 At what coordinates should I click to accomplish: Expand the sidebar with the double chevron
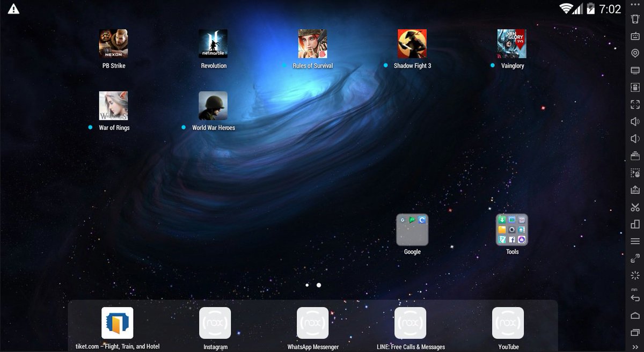635,347
